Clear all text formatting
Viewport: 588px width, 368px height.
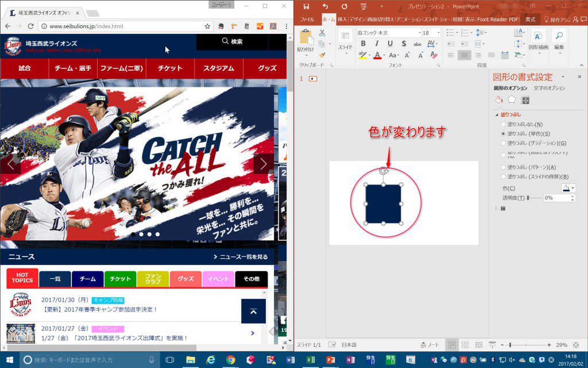pos(434,55)
